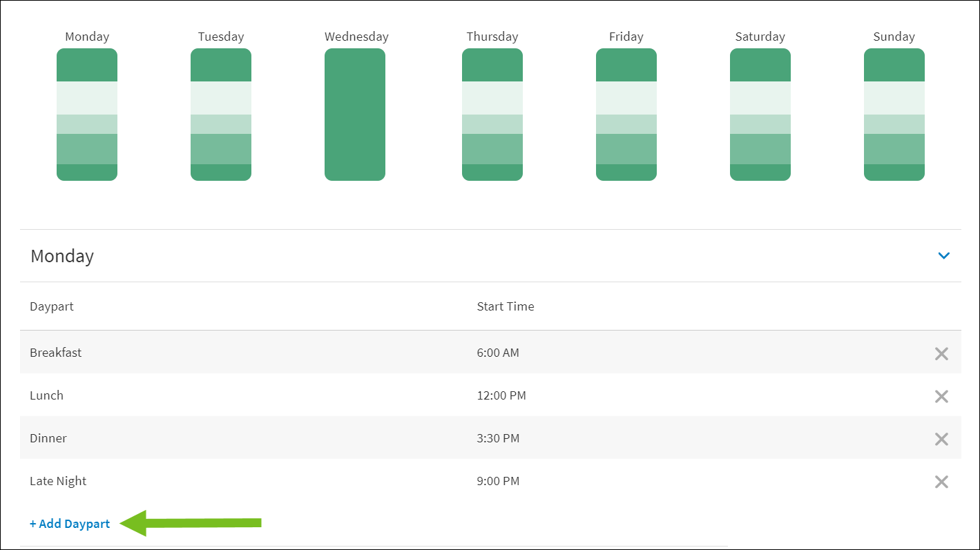Click the Monday section heading
980x550 pixels.
[x=62, y=256]
